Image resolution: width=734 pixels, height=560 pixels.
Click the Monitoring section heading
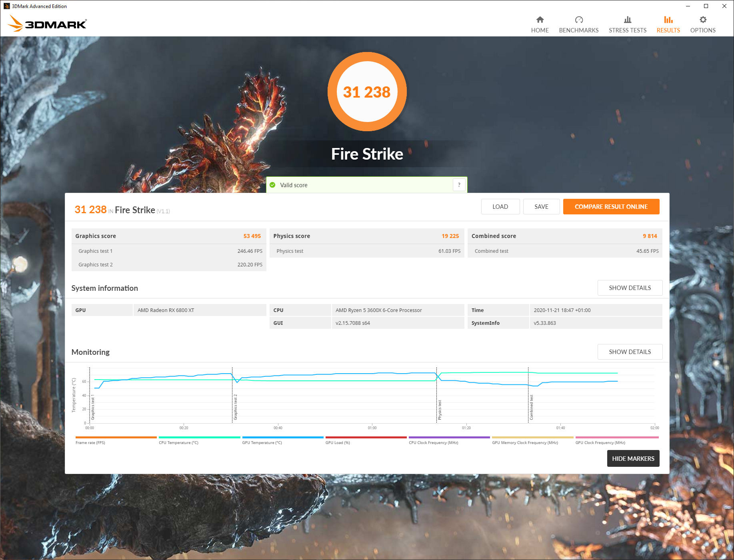click(x=90, y=352)
